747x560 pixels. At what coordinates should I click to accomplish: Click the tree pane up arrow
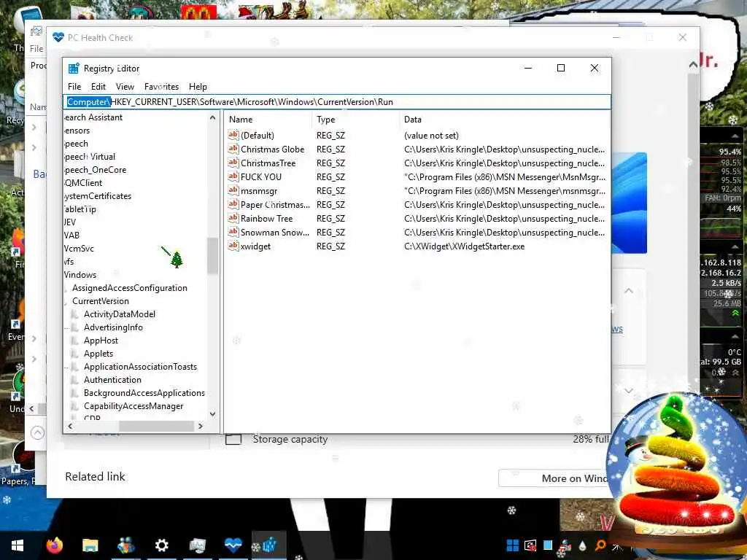[x=212, y=117]
